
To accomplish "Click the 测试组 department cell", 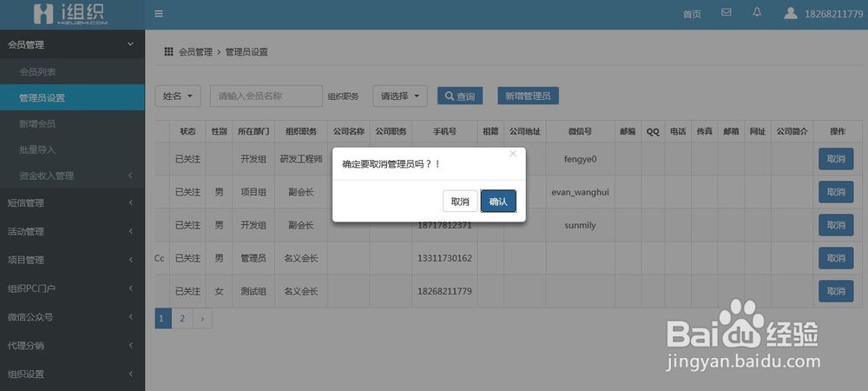I will (x=253, y=291).
